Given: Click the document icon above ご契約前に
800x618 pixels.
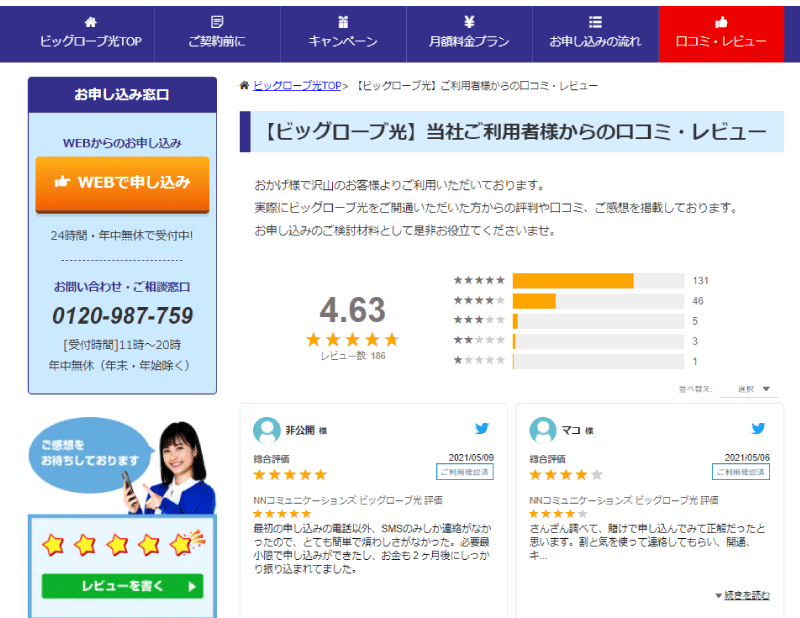Looking at the screenshot, I should pyautogui.click(x=217, y=22).
